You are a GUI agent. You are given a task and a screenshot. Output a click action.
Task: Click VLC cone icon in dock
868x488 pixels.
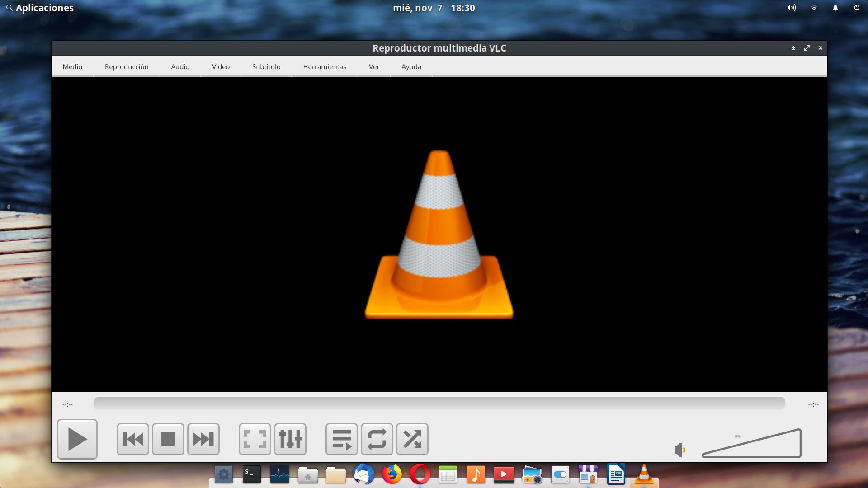pyautogui.click(x=644, y=475)
